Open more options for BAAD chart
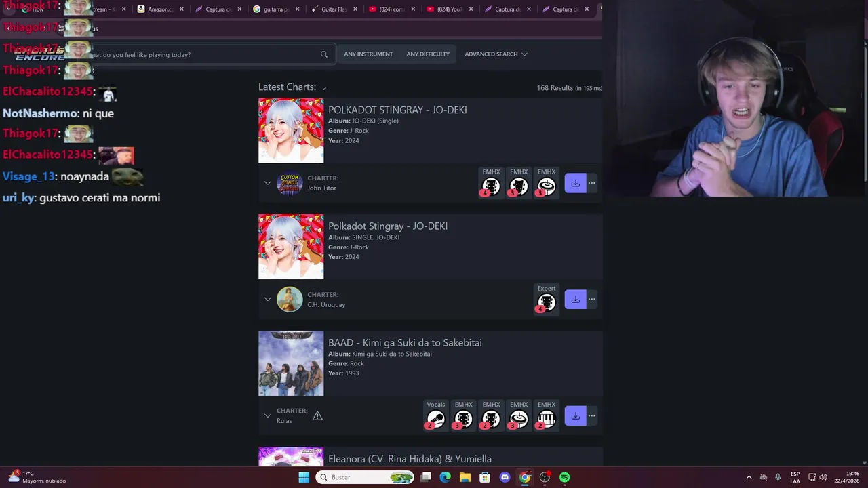Viewport: 868px width, 488px height. click(592, 415)
